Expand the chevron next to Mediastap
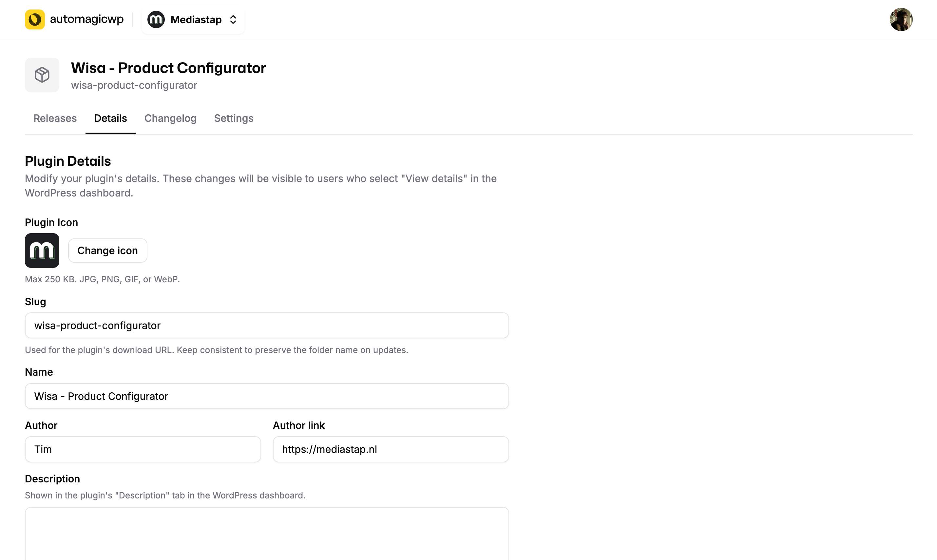The width and height of the screenshot is (937, 560). coord(233,19)
